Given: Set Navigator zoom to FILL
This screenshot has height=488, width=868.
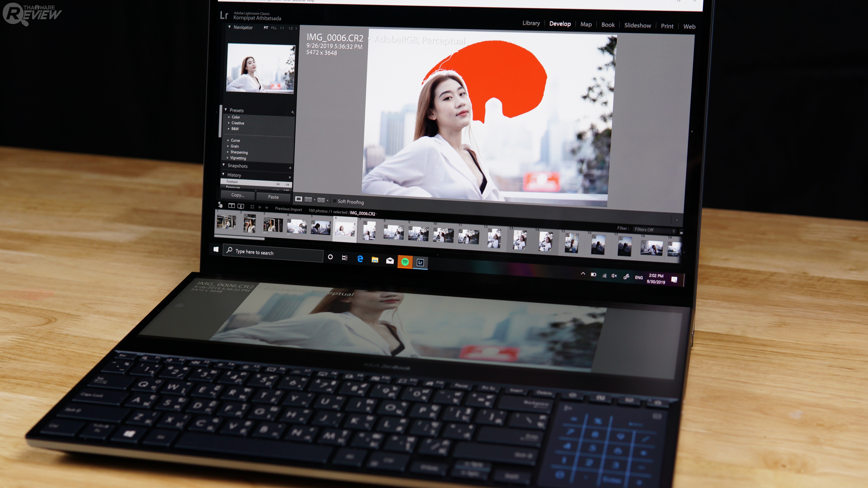Looking at the screenshot, I should 274,28.
